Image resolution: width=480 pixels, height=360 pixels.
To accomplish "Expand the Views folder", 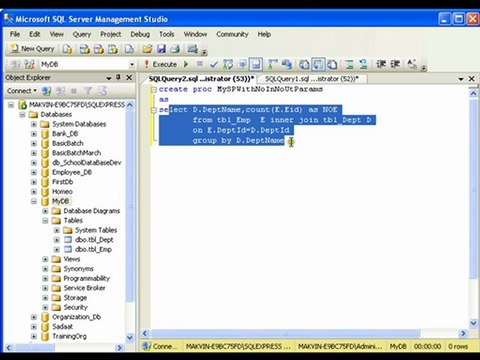I will point(45,259).
